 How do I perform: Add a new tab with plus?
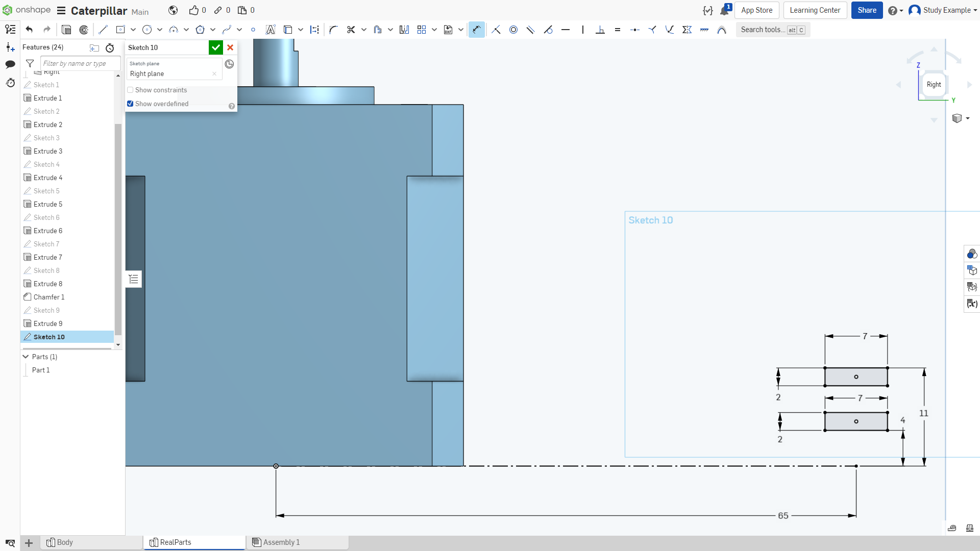point(29,543)
